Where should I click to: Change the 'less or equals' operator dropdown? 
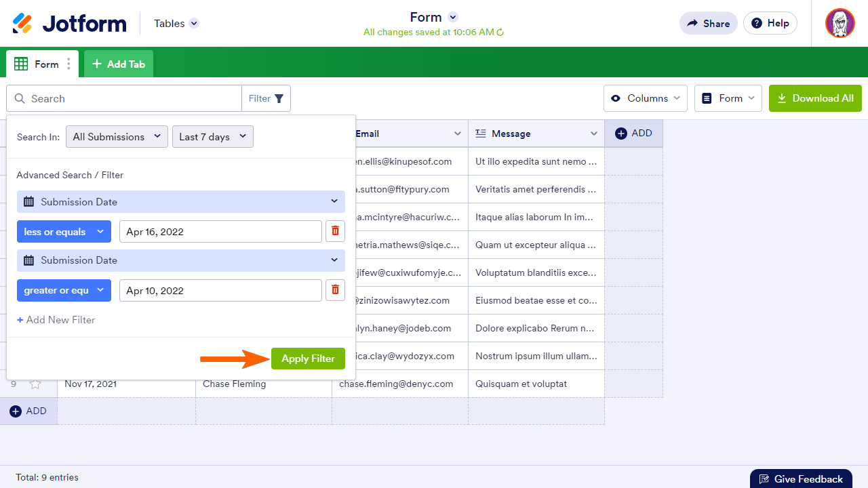[64, 232]
